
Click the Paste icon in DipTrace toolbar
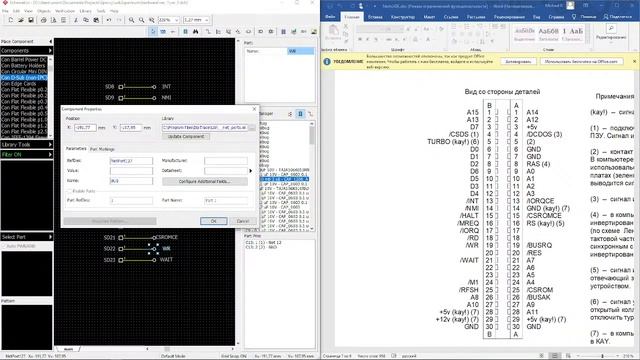96,20
